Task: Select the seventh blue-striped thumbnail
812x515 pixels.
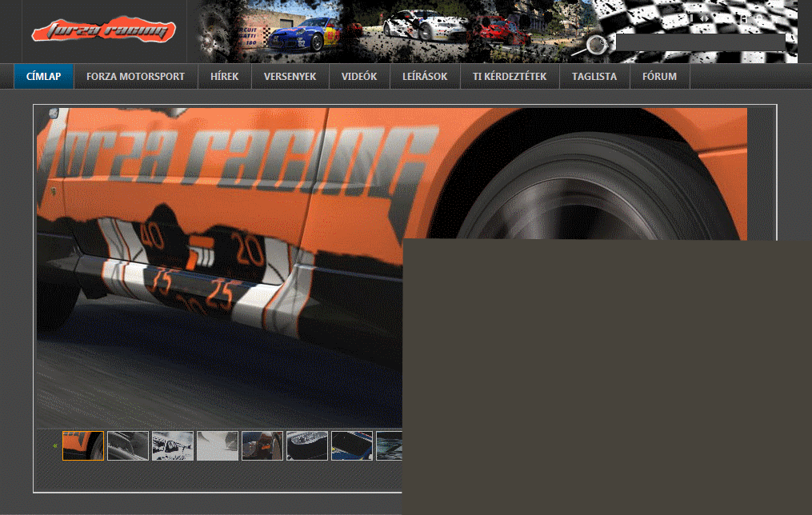Action: pyautogui.click(x=352, y=445)
